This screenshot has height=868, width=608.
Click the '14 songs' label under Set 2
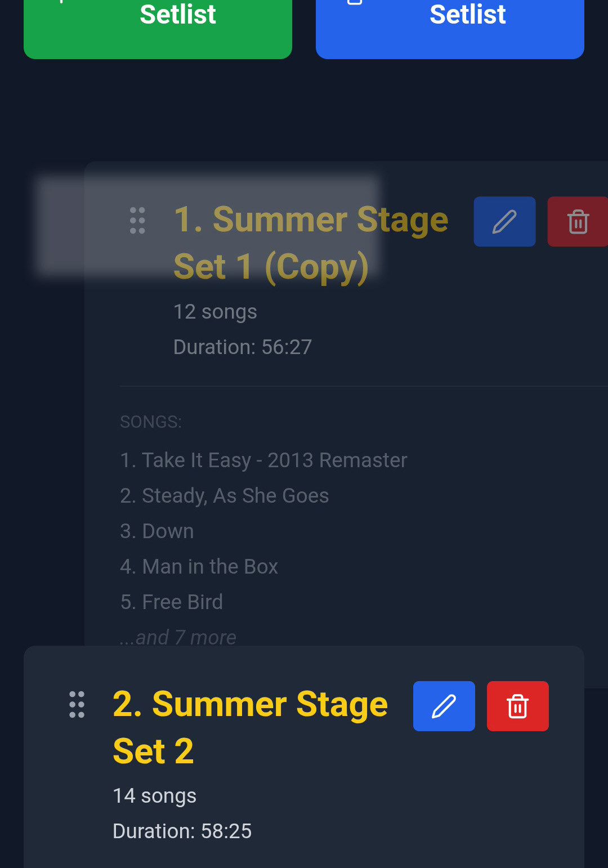154,795
